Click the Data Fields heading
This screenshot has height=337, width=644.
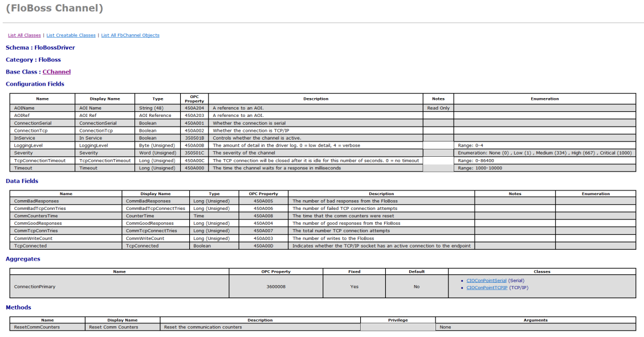22,181
